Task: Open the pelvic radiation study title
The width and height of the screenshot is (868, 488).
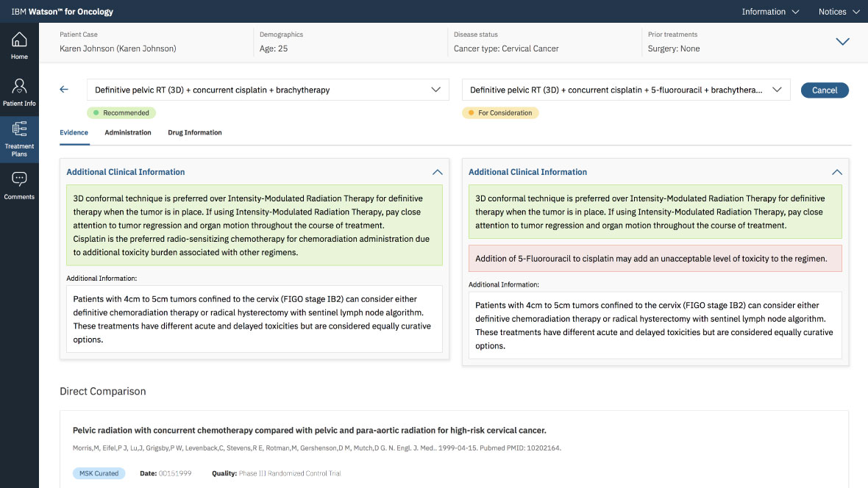Action: [309, 431]
